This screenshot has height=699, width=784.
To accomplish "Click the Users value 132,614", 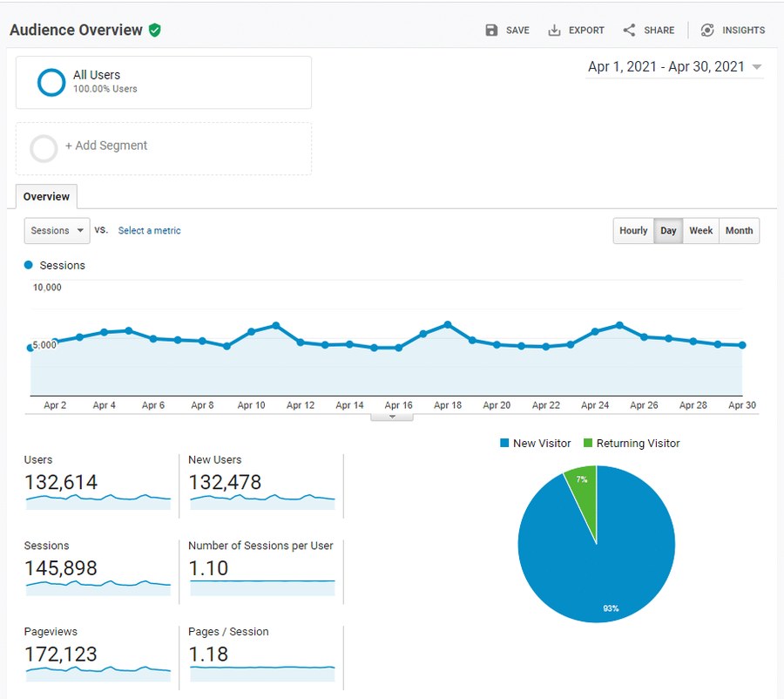I will (61, 482).
